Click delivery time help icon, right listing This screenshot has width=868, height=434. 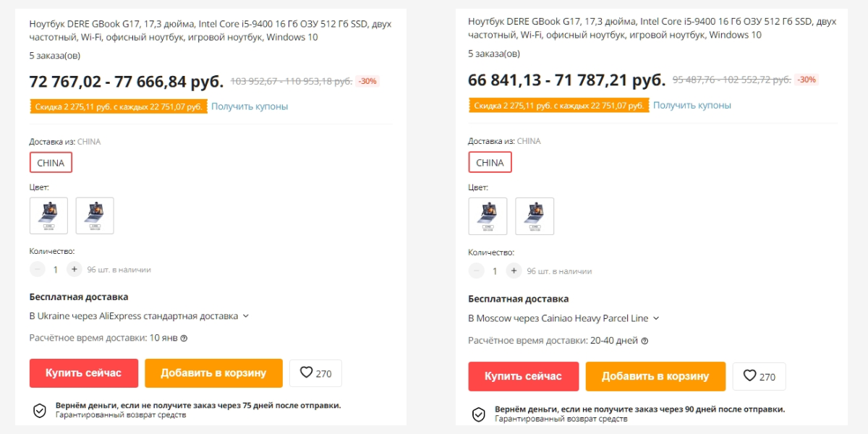(644, 341)
